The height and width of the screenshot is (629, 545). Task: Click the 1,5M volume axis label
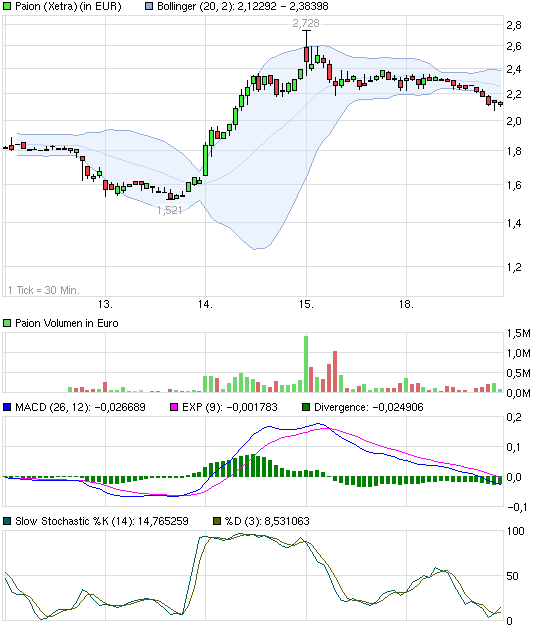pos(519,333)
